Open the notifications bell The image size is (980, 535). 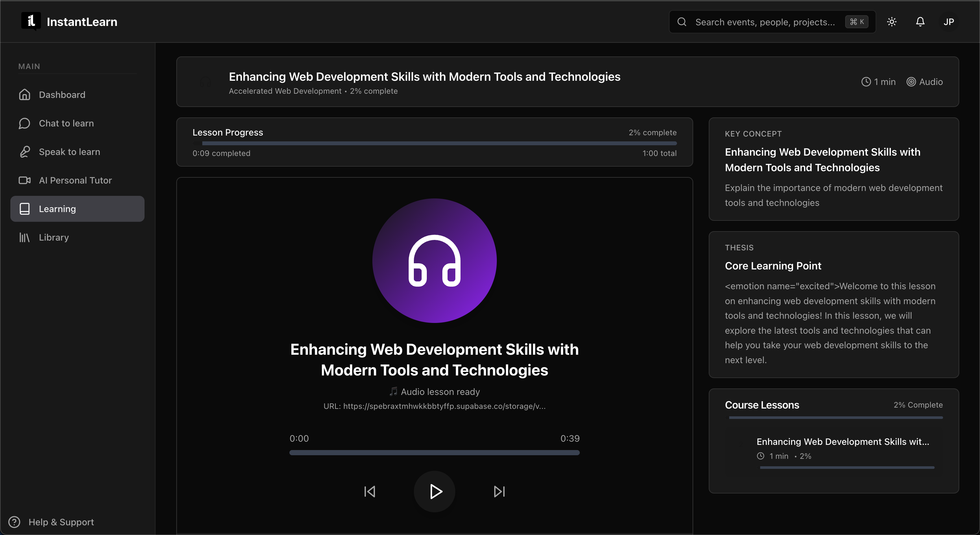pos(920,22)
